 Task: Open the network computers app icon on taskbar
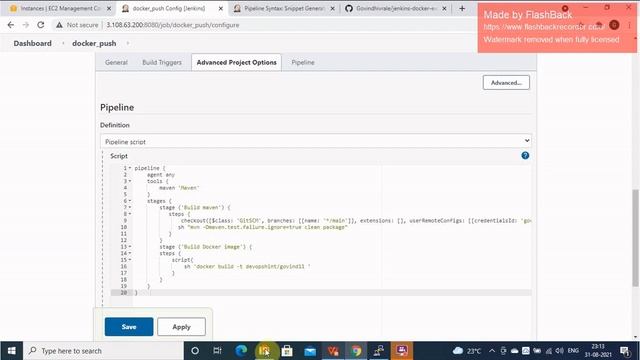coord(379,351)
